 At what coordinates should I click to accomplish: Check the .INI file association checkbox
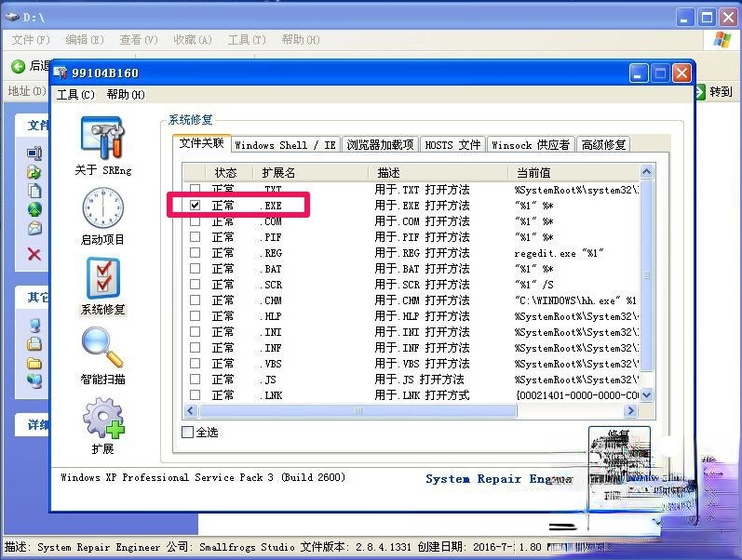tap(195, 331)
